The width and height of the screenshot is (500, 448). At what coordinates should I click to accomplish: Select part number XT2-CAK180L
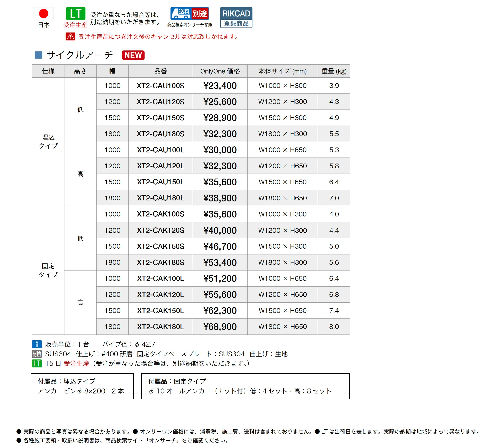click(x=160, y=327)
